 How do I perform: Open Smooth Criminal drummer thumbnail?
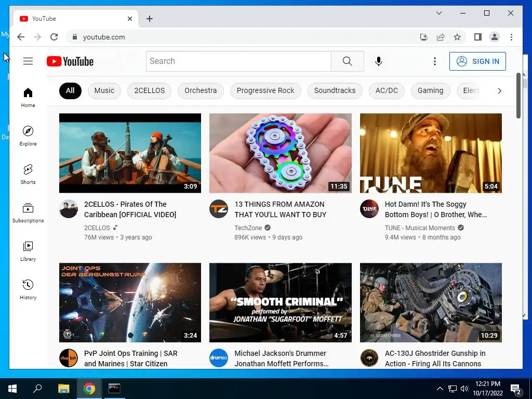tap(280, 302)
